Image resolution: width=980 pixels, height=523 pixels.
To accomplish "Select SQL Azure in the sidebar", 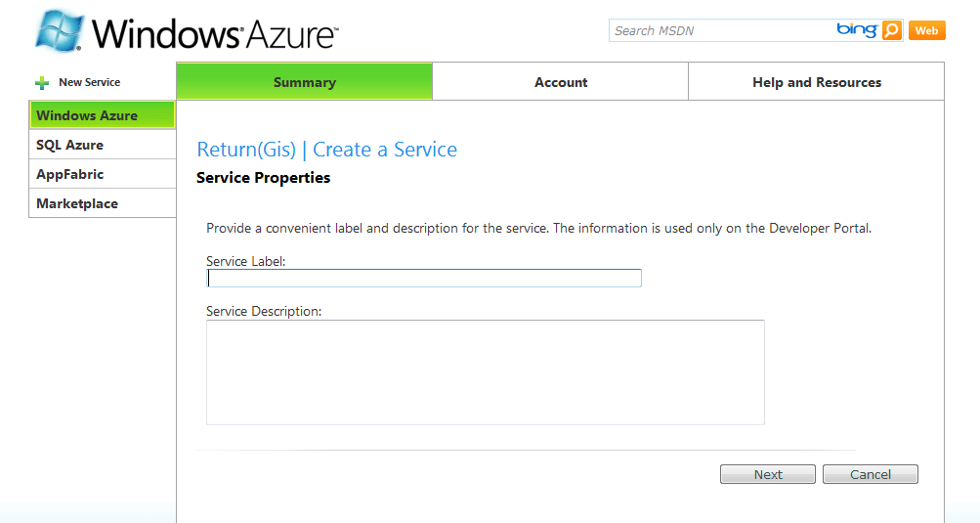I will point(102,145).
